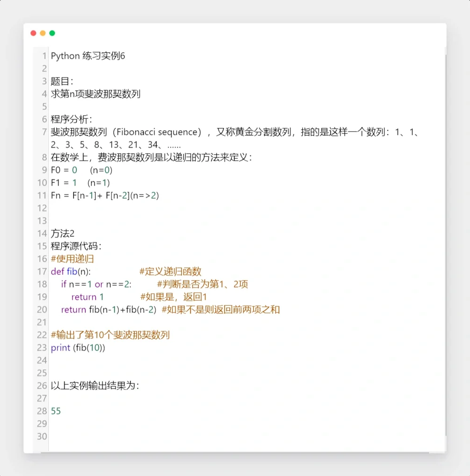470x476 pixels.
Task: Click line number 30 in the gutter
Action: pos(42,437)
